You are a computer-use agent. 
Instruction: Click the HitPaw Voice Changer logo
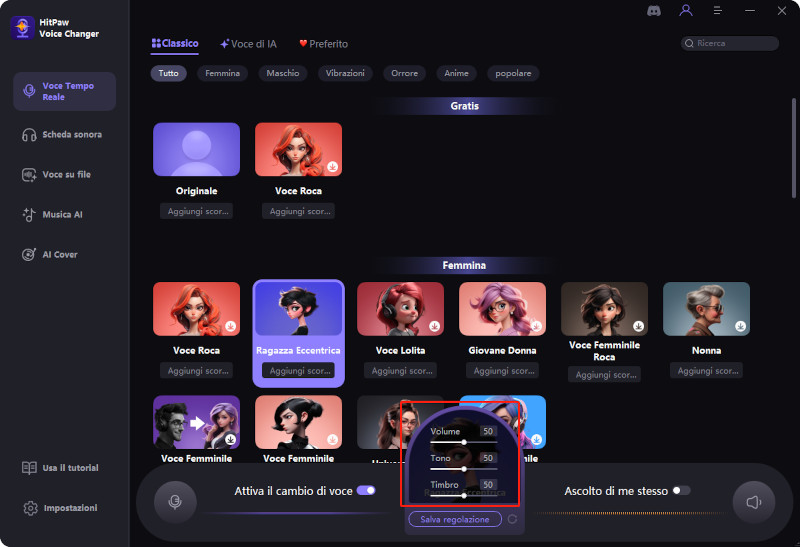pos(22,28)
